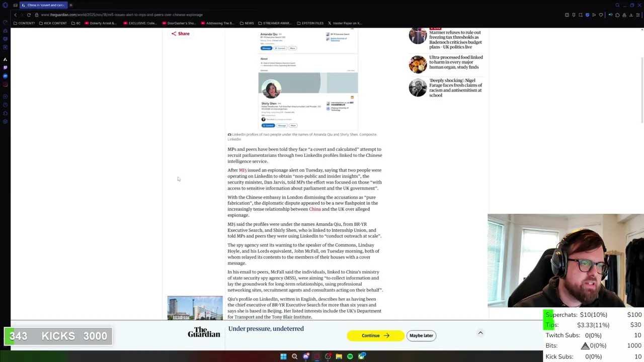644x362 pixels.
Task: Bookmark page with heart icon
Action: pyautogui.click(x=601, y=15)
